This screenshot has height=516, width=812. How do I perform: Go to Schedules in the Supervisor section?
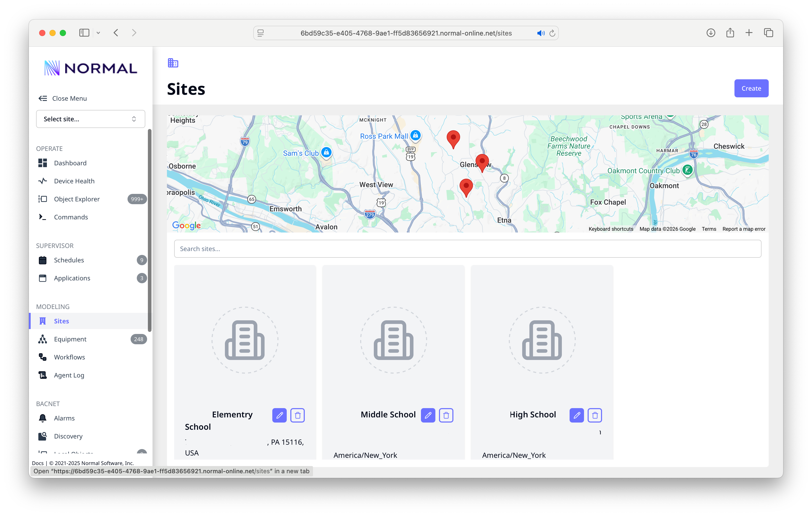69,260
